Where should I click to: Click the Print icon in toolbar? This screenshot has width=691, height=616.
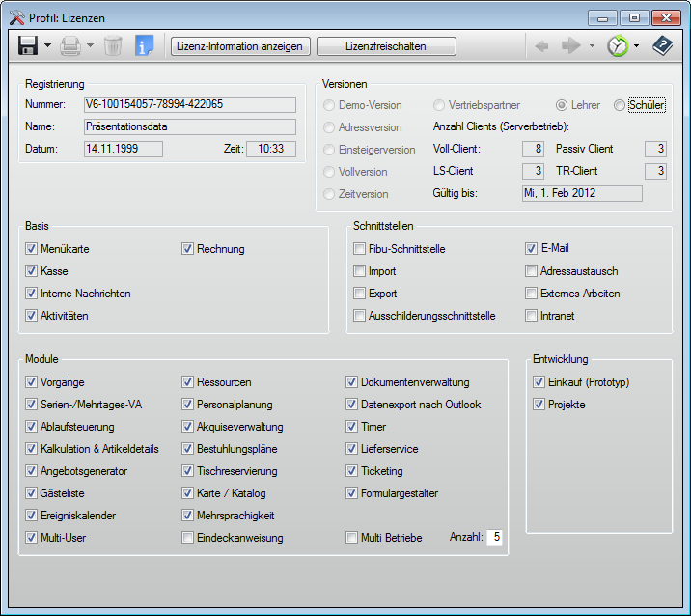[x=70, y=45]
